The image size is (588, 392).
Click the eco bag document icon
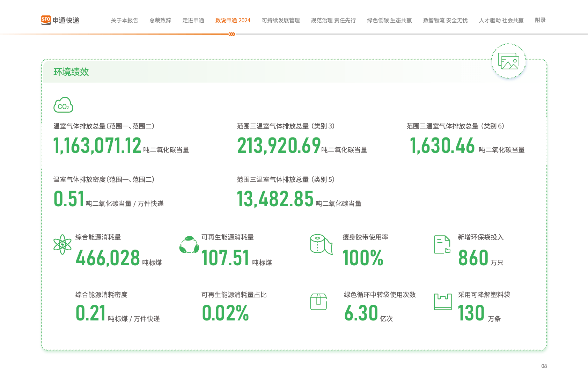pos(442,244)
